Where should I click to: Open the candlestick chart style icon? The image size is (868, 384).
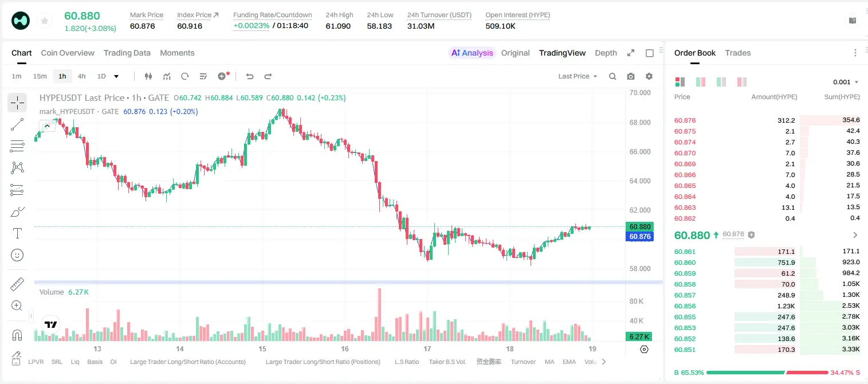[148, 76]
